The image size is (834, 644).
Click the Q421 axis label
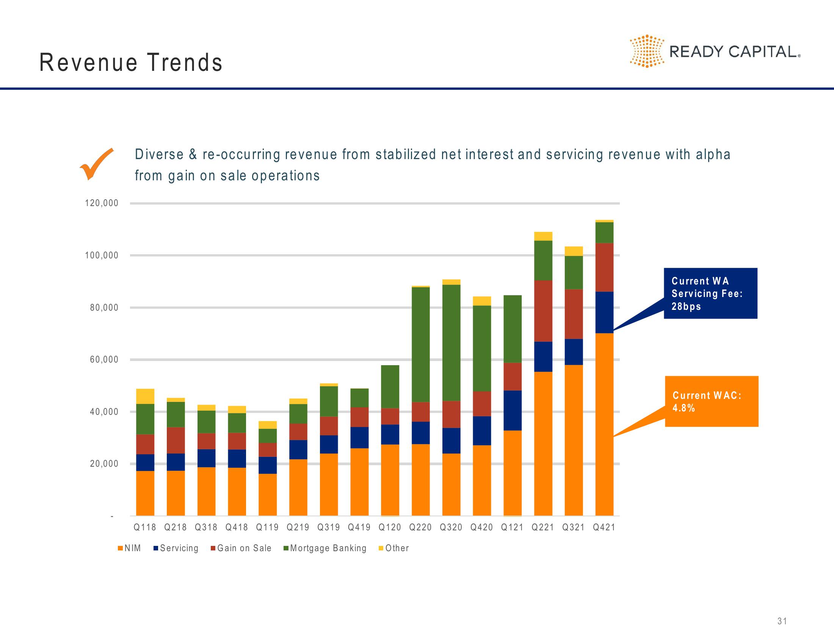[x=604, y=527]
